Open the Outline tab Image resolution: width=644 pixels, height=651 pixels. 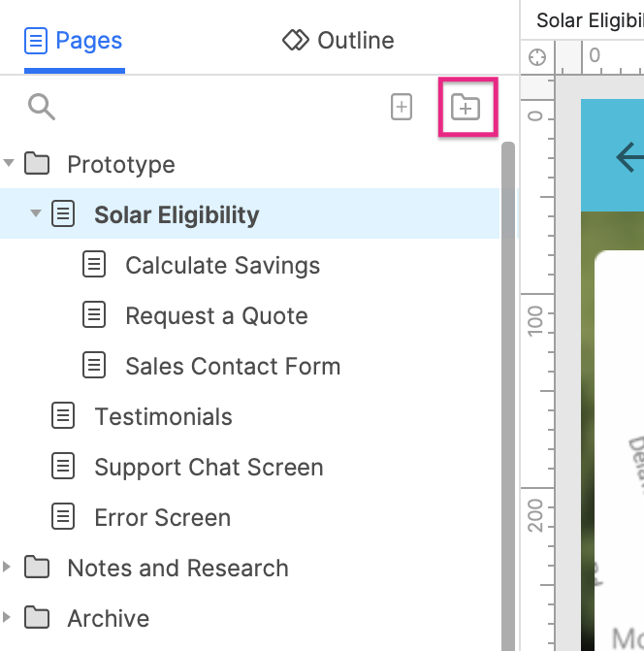[338, 41]
